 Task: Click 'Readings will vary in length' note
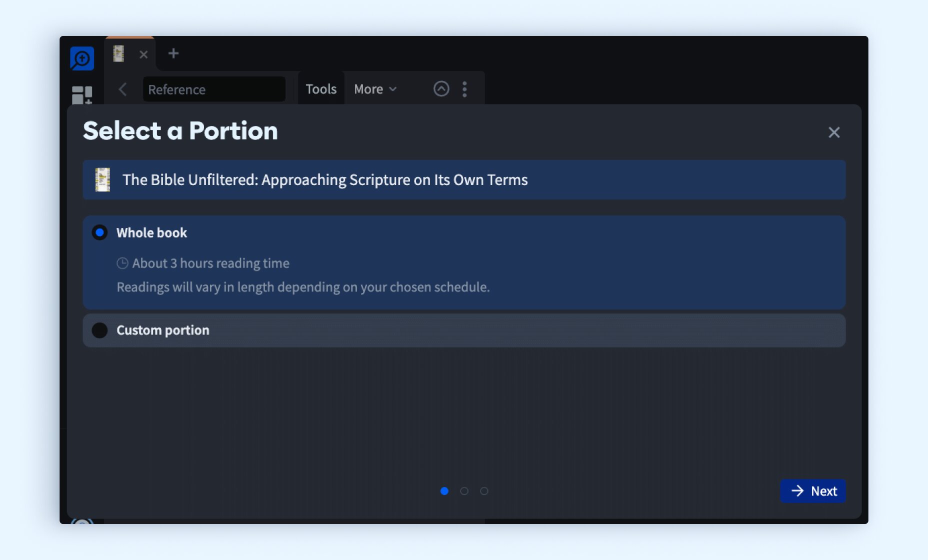303,287
